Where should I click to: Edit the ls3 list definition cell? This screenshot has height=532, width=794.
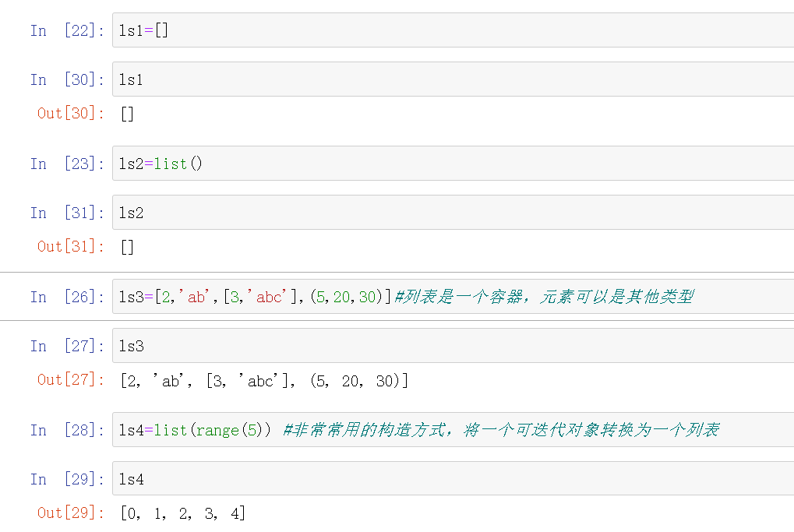point(452,297)
